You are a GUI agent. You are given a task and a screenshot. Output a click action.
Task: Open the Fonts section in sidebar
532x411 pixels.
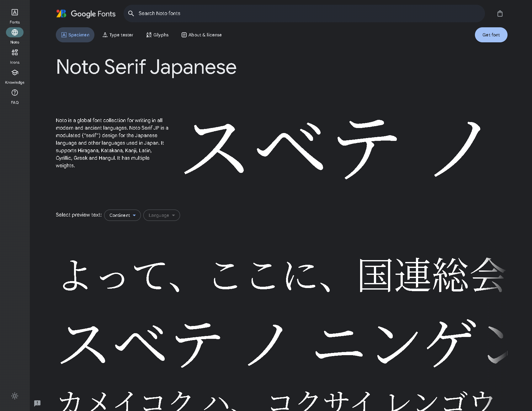(x=15, y=16)
